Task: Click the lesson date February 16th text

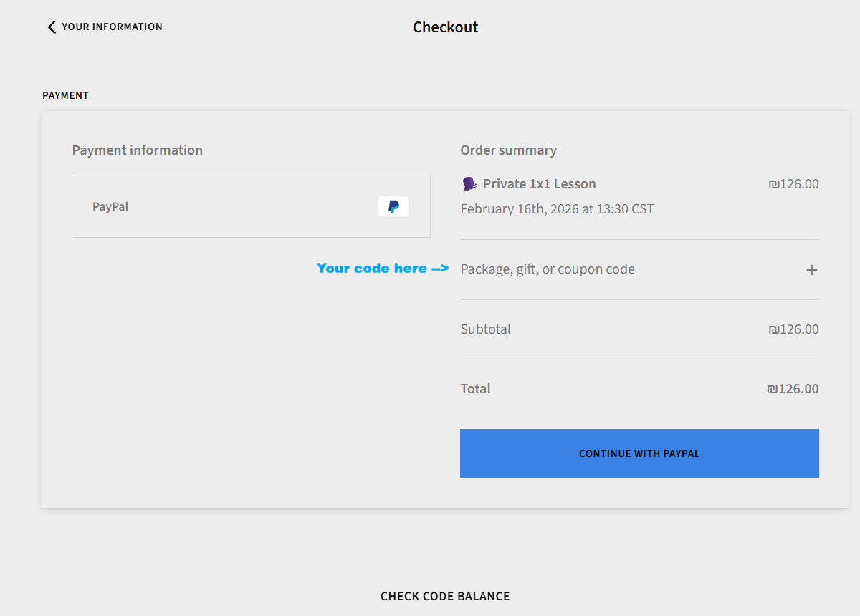Action: coord(558,208)
